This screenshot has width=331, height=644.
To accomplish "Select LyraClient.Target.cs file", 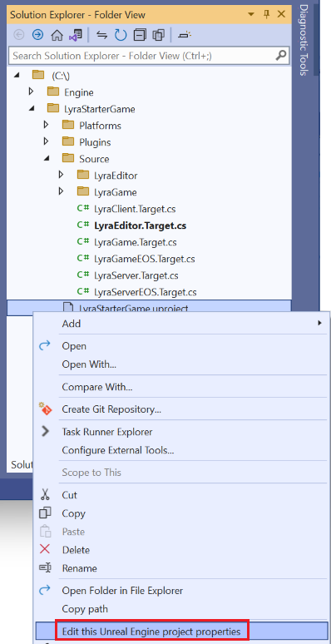I will [135, 209].
